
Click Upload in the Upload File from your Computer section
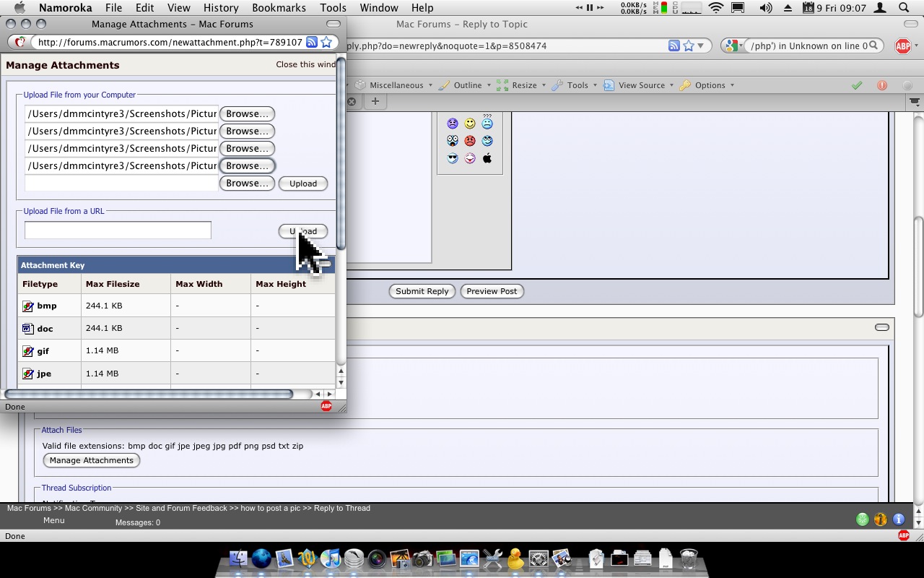[x=303, y=184]
